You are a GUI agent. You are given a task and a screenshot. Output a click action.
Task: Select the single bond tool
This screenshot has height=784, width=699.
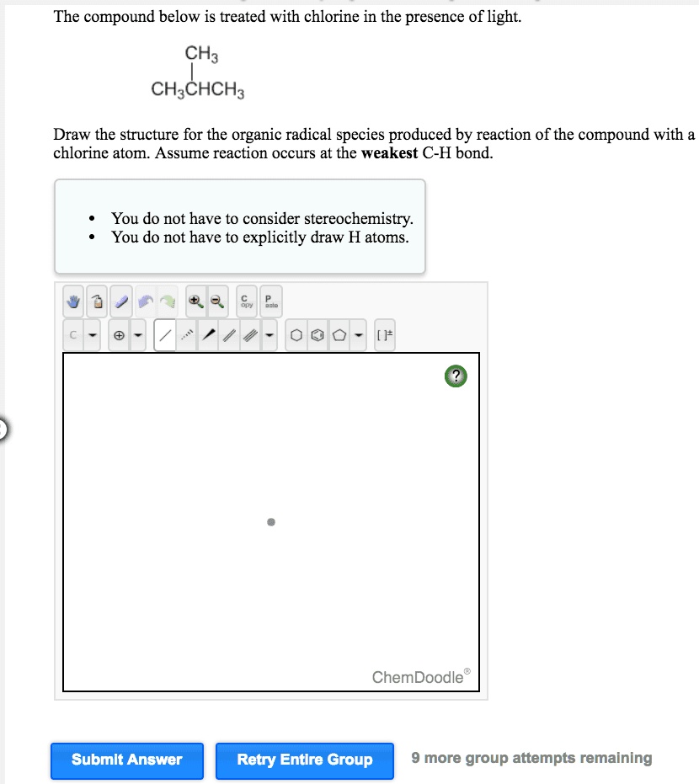coord(164,334)
